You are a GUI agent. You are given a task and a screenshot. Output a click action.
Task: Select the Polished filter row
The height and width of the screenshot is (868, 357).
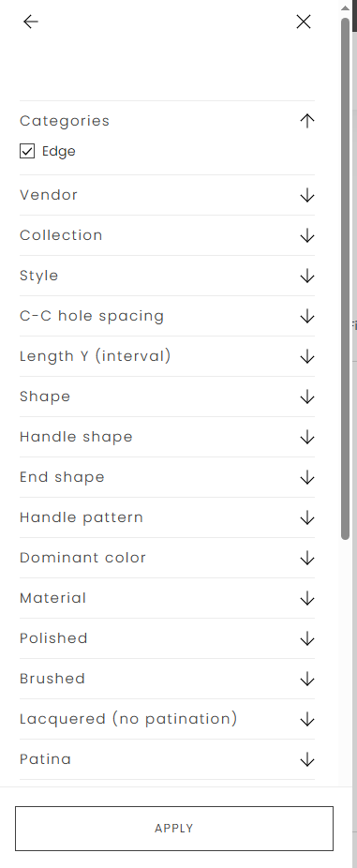click(167, 638)
